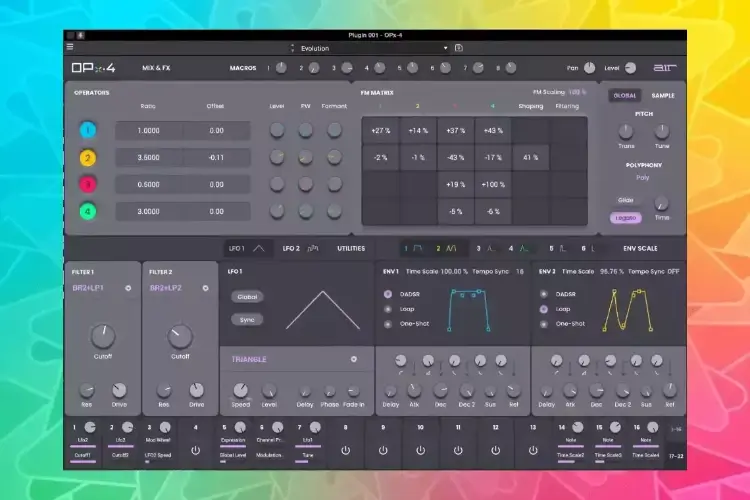Click FM matrix Shaping cell 41 %

(530, 157)
